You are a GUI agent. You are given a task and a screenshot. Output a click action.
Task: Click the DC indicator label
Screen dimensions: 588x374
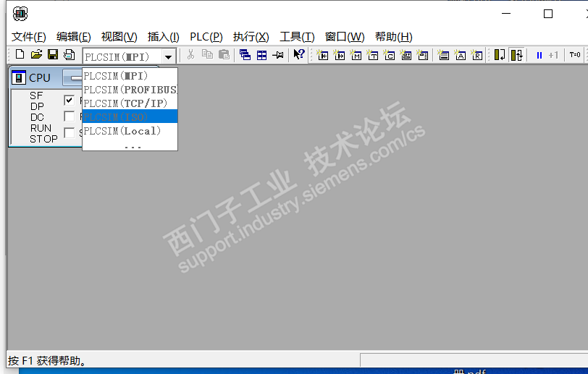point(37,117)
